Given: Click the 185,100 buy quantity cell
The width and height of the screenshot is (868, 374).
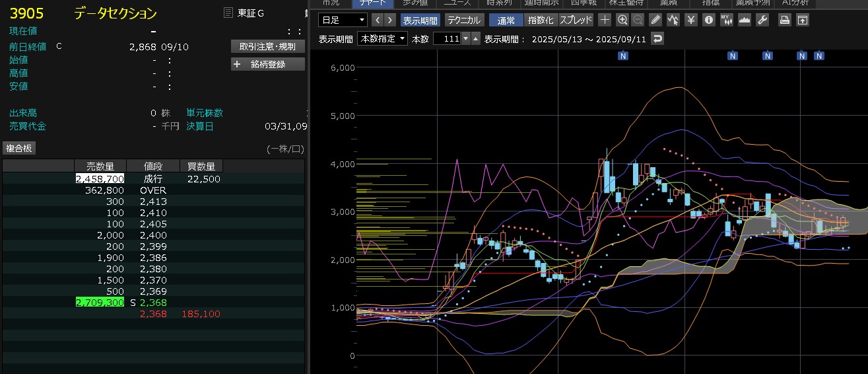Looking at the screenshot, I should [x=201, y=313].
